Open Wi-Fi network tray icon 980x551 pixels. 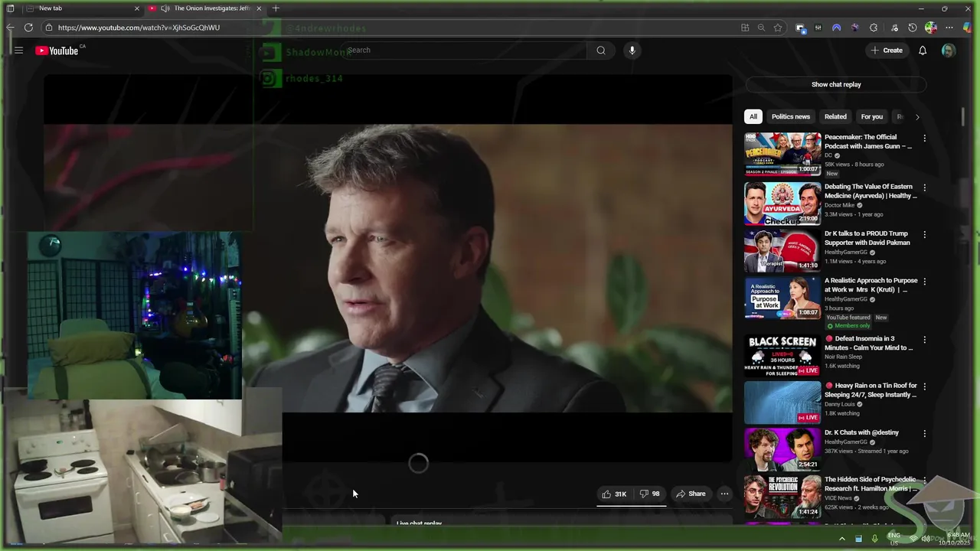pos(913,539)
